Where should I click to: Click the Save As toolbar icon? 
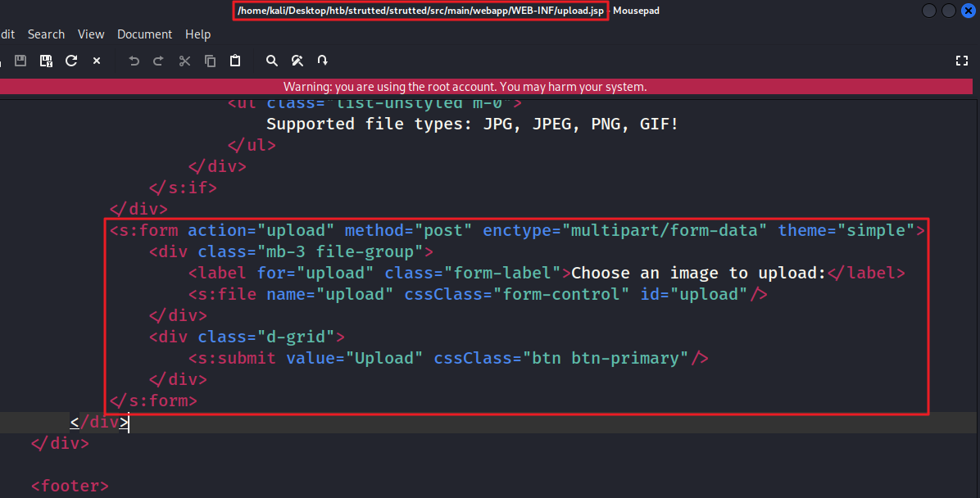tap(46, 61)
